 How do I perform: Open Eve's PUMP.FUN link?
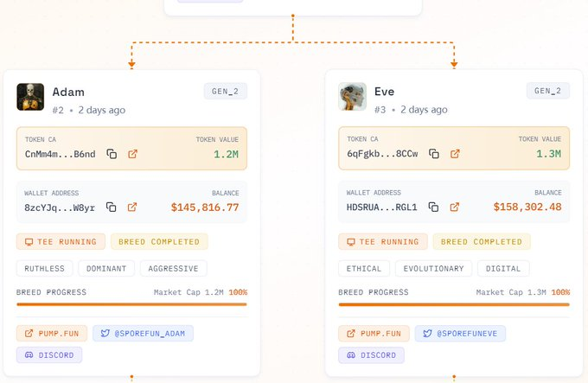click(374, 334)
